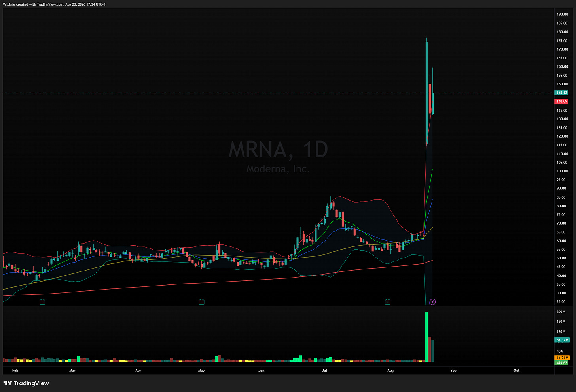Click the TradingView logo at bottom left
The height and width of the screenshot is (392, 576).
[x=26, y=383]
